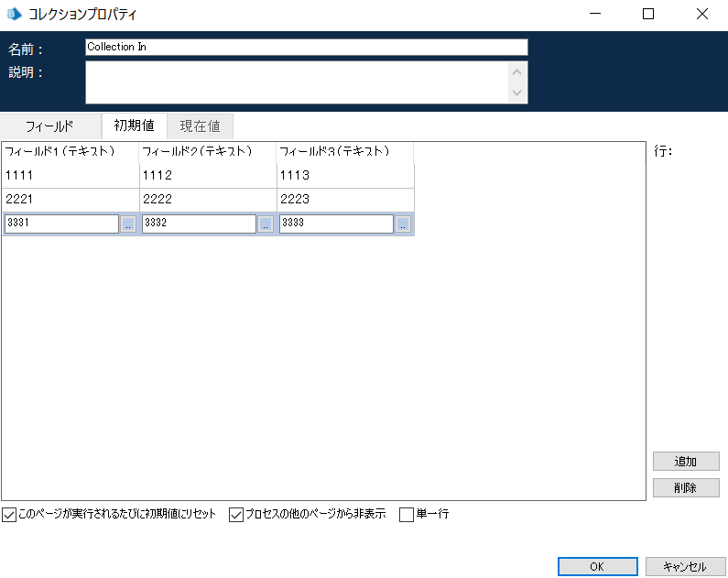
Task: Click the キャンセル button
Action: pos(685,566)
